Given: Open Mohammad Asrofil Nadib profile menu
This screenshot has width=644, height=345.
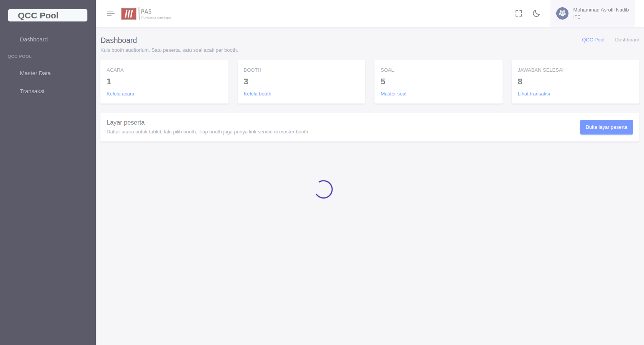Looking at the screenshot, I should (x=593, y=13).
